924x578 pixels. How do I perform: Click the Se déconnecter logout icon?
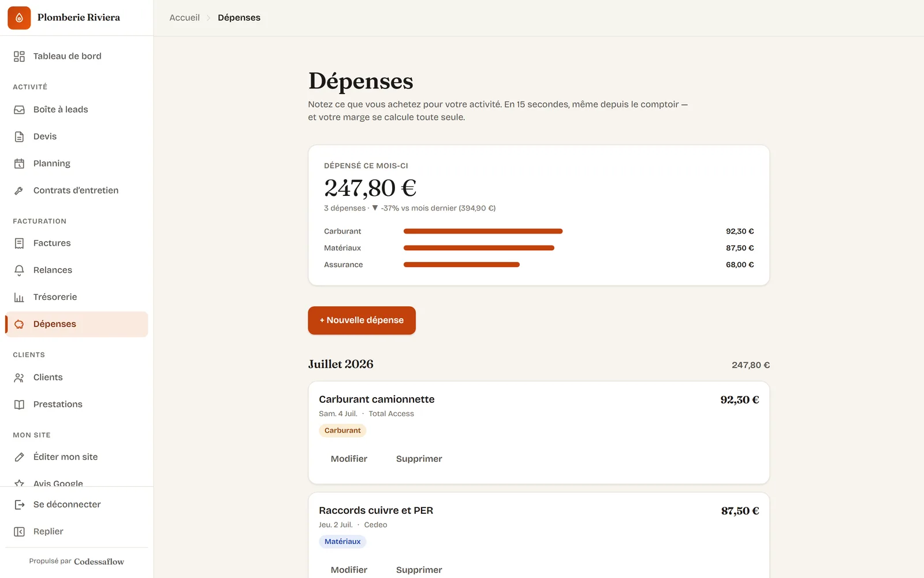click(x=19, y=505)
